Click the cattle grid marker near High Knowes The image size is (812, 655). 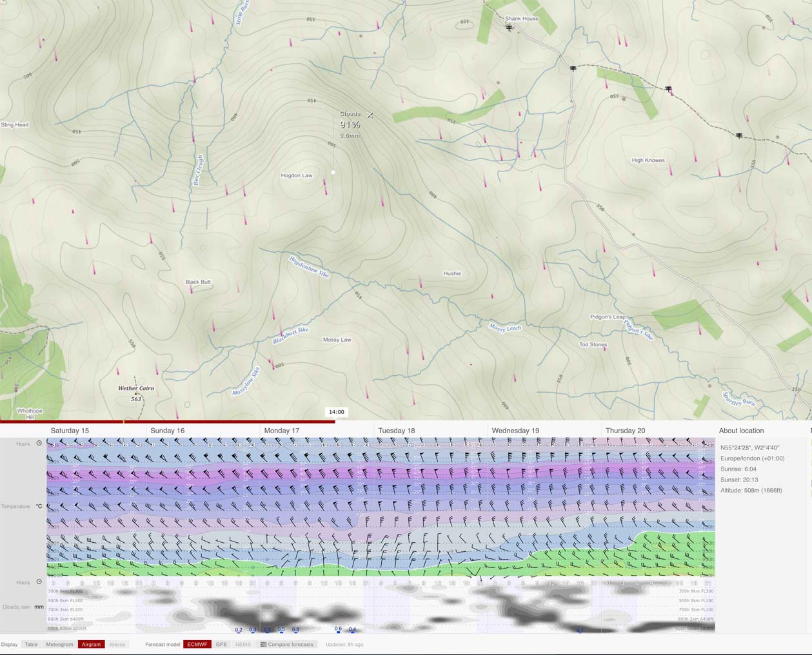738,135
